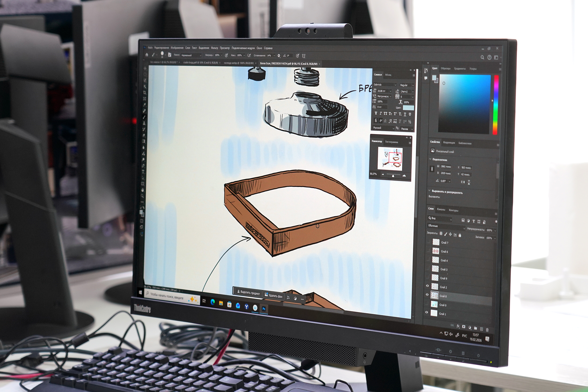Show hidden layer Слой 7
The image size is (588, 392).
click(x=429, y=242)
